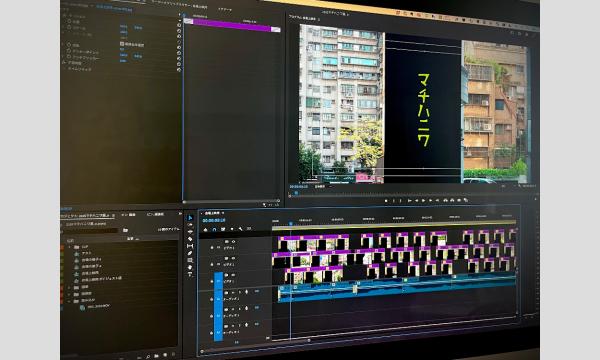The height and width of the screenshot is (360, 600).
Task: Lock the top video track
Action: [x=212, y=248]
